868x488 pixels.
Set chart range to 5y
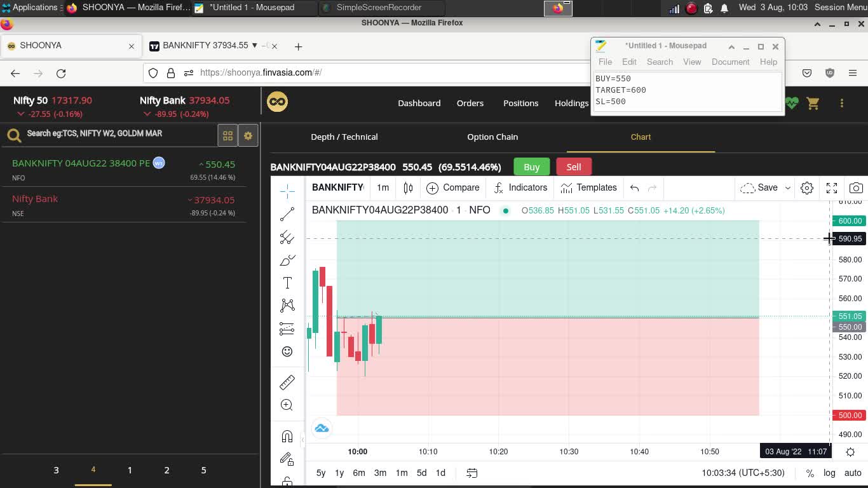(321, 473)
